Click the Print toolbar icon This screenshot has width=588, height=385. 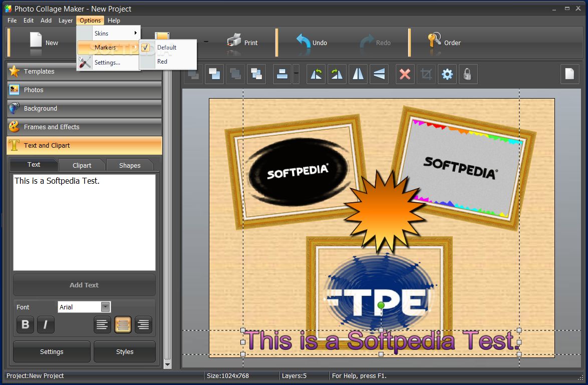[234, 40]
